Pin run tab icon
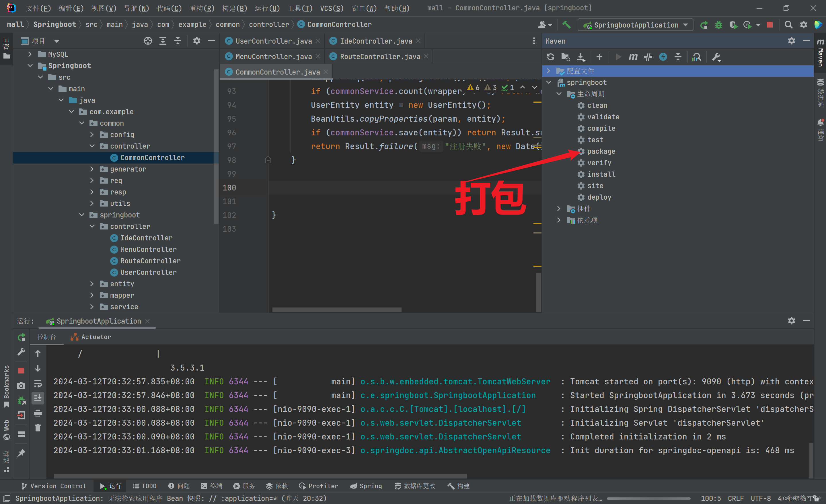This screenshot has width=826, height=504. click(21, 453)
